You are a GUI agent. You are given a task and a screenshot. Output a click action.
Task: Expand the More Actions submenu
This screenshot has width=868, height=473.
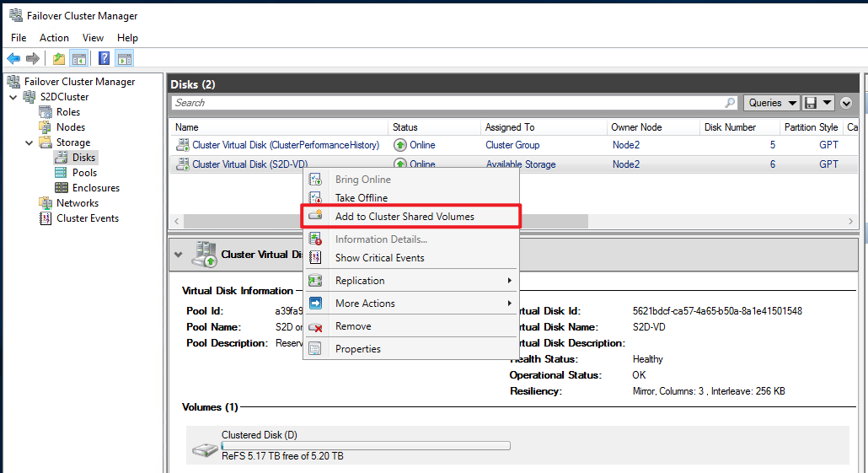click(509, 304)
